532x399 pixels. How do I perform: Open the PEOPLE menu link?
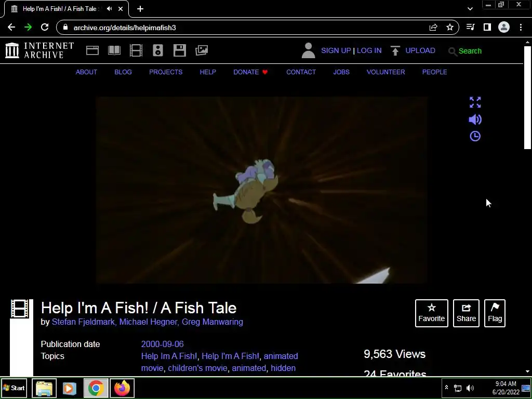pyautogui.click(x=435, y=72)
